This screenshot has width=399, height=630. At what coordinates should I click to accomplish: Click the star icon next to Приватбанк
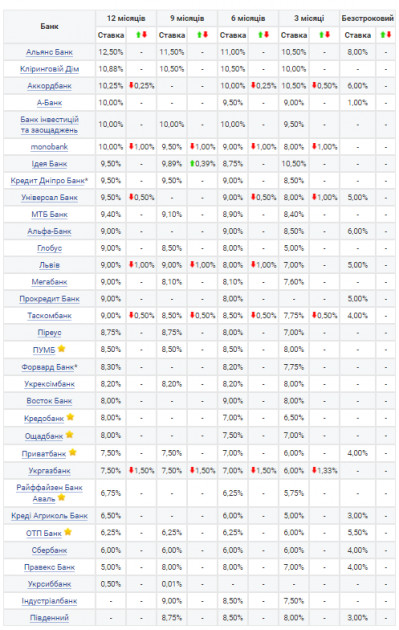pos(72,452)
